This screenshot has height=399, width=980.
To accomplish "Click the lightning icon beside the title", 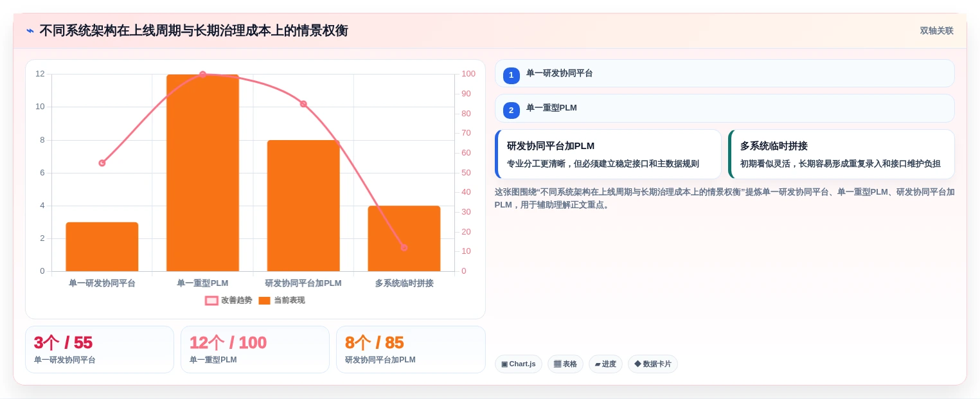I will coord(30,31).
